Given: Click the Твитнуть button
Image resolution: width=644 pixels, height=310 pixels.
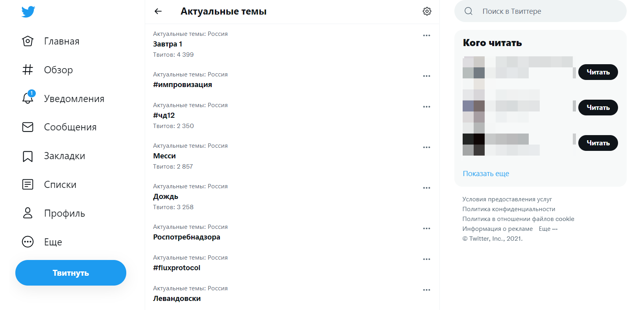Looking at the screenshot, I should click(x=71, y=273).
